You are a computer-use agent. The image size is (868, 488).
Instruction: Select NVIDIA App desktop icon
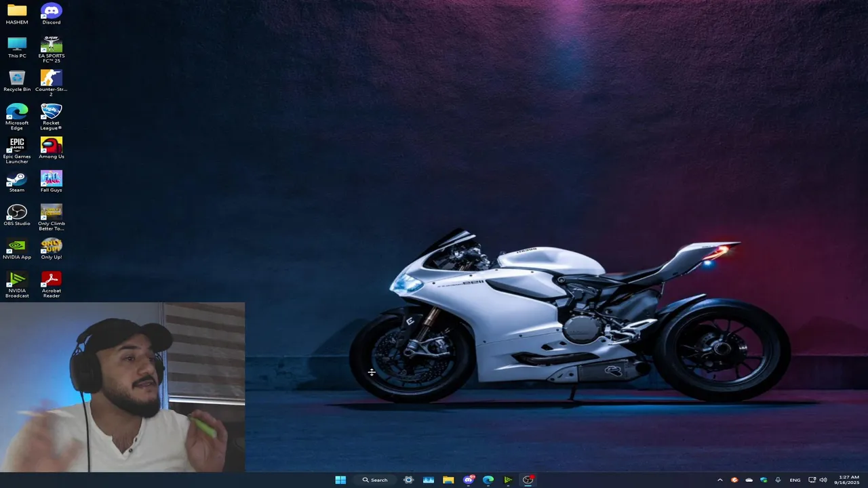pyautogui.click(x=17, y=249)
